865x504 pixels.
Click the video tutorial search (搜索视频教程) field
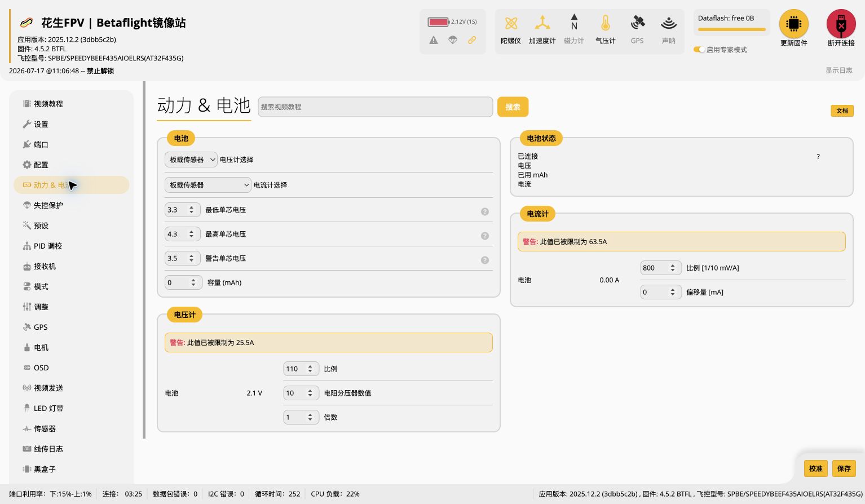376,107
